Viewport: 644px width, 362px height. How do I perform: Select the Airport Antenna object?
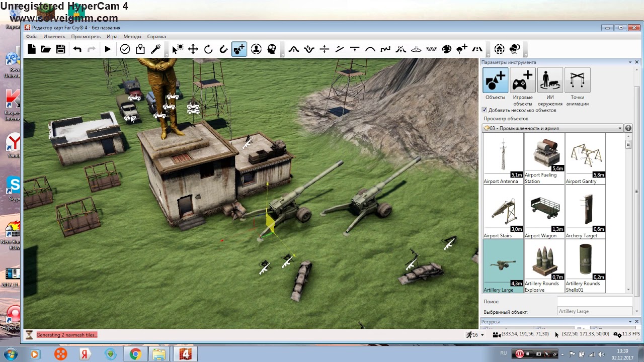[503, 159]
